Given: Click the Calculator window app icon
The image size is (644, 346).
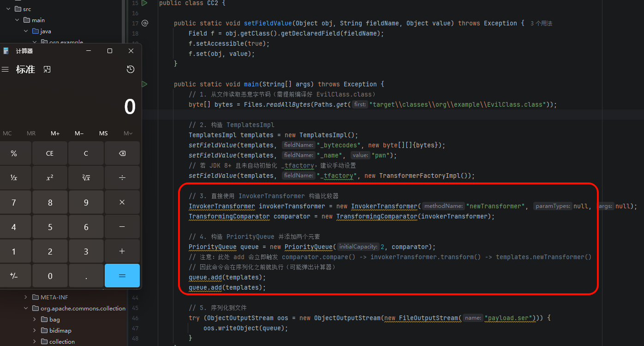Looking at the screenshot, I should [6, 51].
